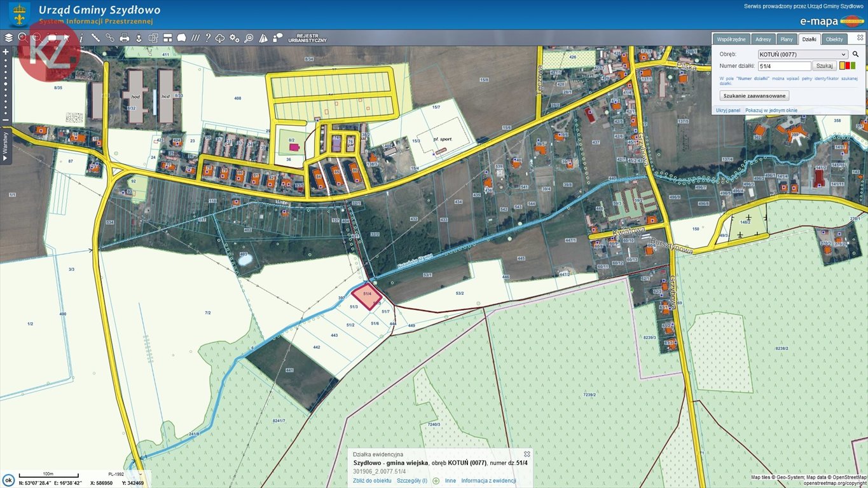This screenshot has width=868, height=488.
Task: Select the ruler measure tool
Action: [95, 37]
